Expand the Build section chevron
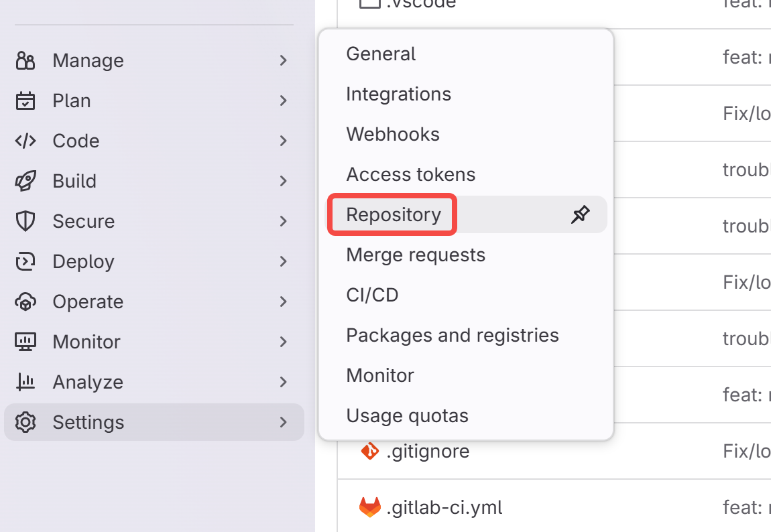 283,182
